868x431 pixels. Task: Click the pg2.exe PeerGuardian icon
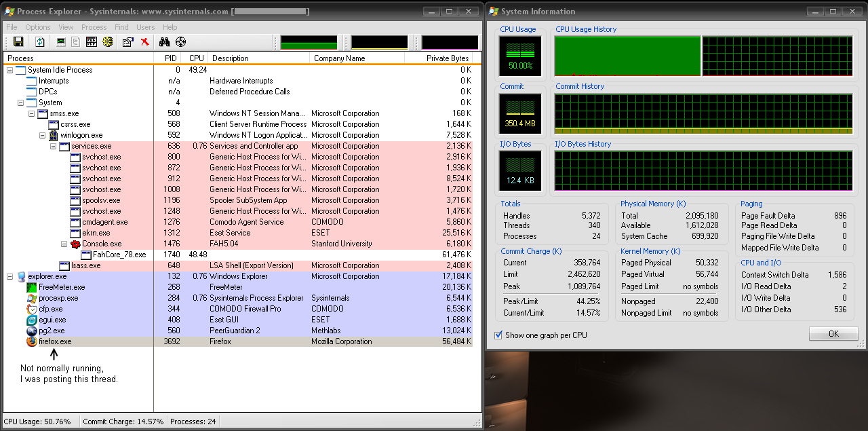[x=31, y=331]
